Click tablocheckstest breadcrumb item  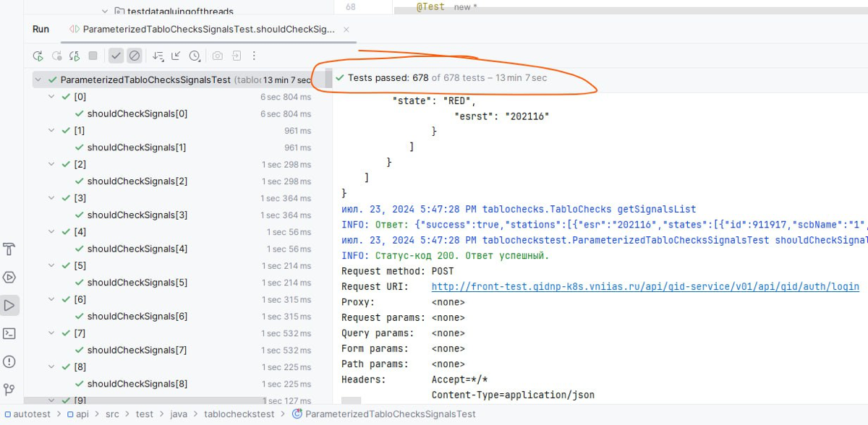pos(239,414)
